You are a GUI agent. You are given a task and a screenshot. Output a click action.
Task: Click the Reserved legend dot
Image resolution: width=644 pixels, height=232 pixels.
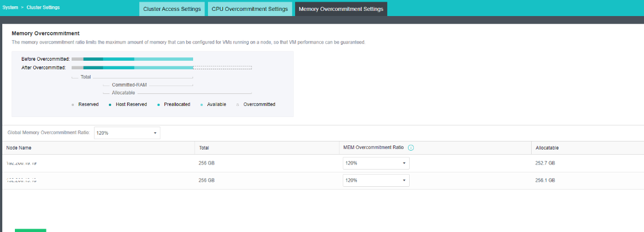(73, 105)
